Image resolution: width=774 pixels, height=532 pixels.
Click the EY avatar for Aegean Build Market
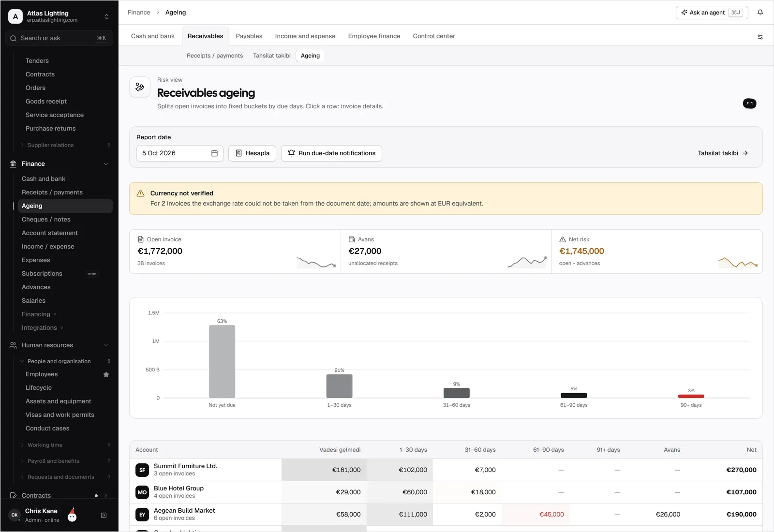142,515
